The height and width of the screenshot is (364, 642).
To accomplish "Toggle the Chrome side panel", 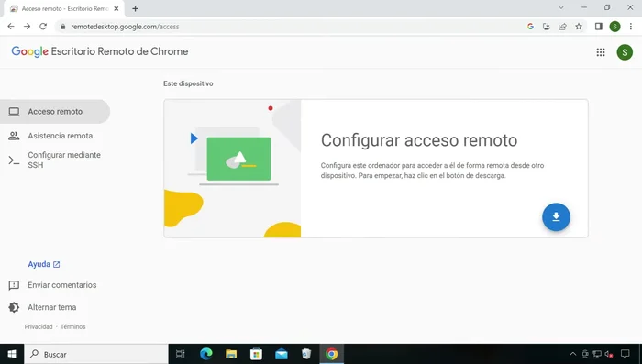I will tap(599, 27).
